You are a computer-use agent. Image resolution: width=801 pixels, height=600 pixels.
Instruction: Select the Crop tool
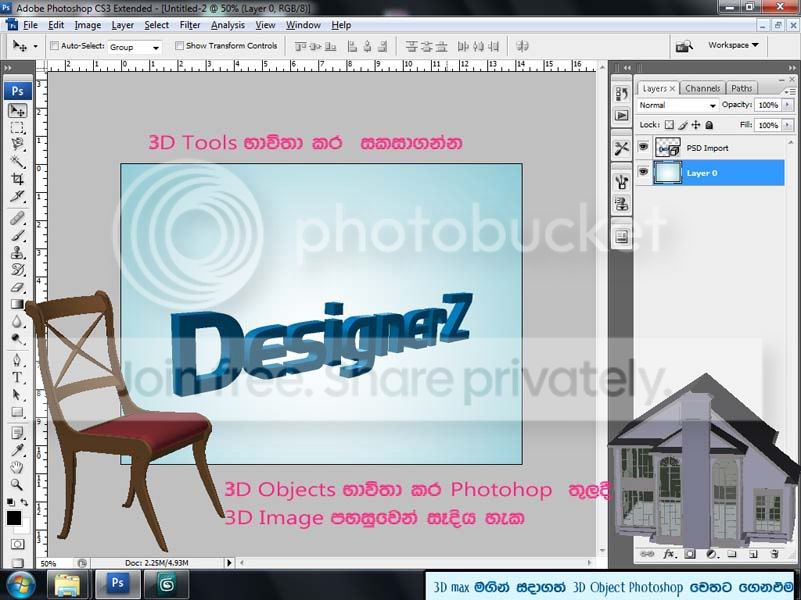click(x=17, y=179)
